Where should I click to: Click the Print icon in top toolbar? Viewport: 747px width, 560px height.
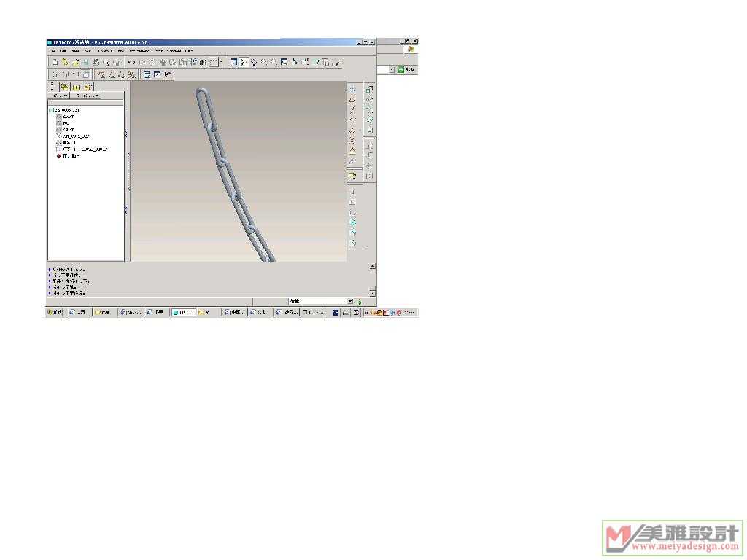[96, 63]
